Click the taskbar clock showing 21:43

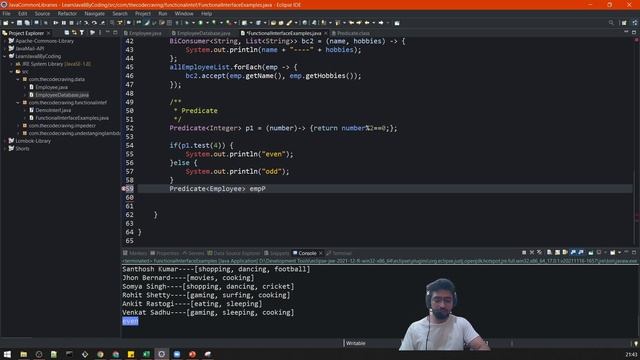(631, 354)
